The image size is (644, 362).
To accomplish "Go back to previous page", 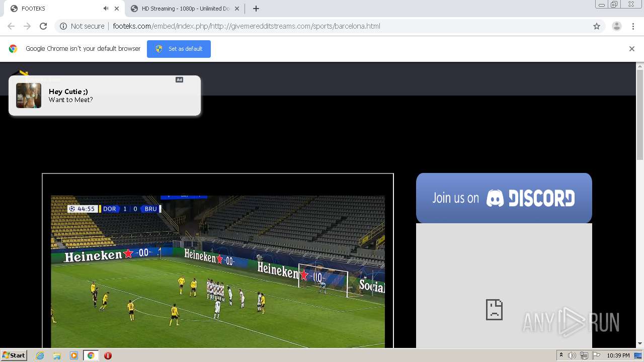I will (11, 26).
